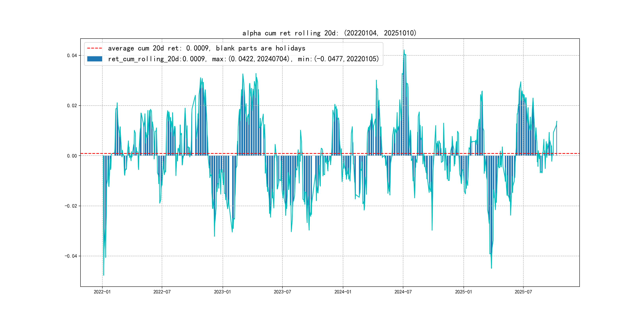Click the -0.04 y-axis tick label
644x322 pixels.
tap(71, 256)
